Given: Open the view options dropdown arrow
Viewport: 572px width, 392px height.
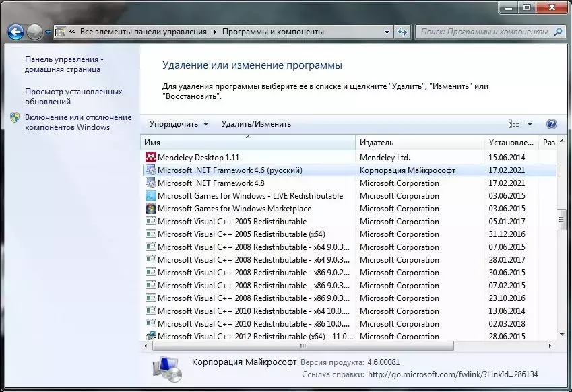Looking at the screenshot, I should [530, 124].
